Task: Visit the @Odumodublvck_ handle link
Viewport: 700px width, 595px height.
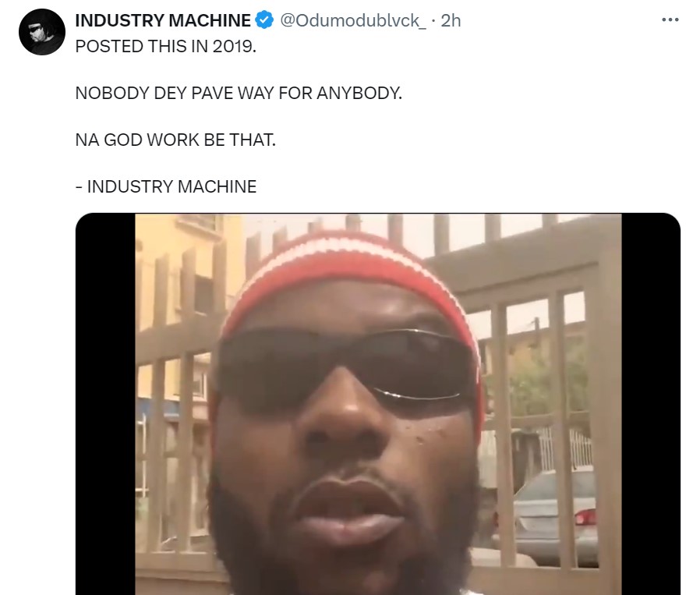Action: [x=352, y=20]
